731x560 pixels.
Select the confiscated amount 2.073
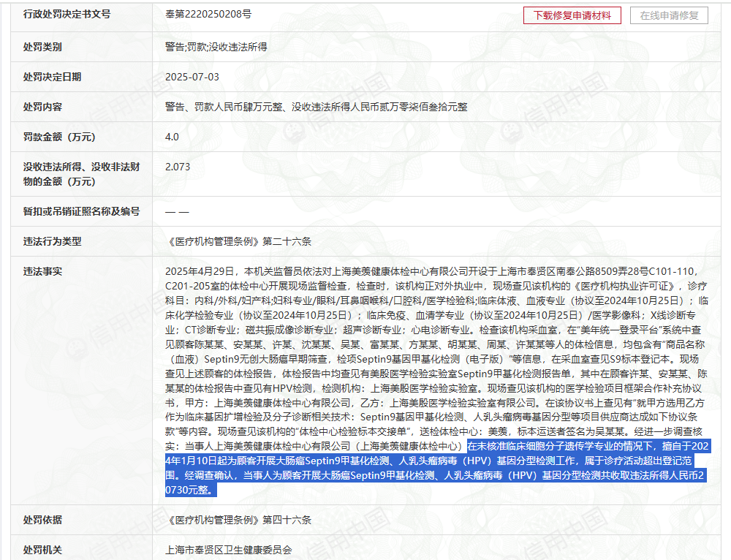click(x=178, y=167)
